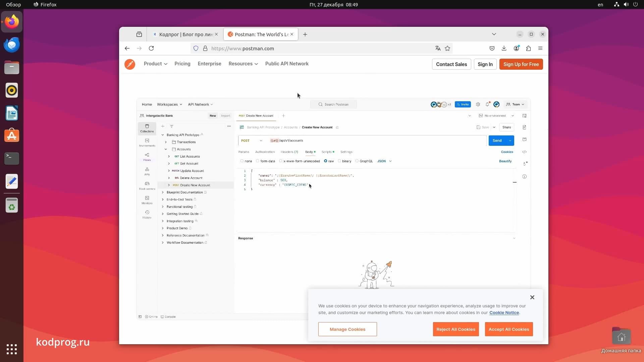The height and width of the screenshot is (362, 644).
Task: Click the Sign Up for Free button
Action: point(521,64)
